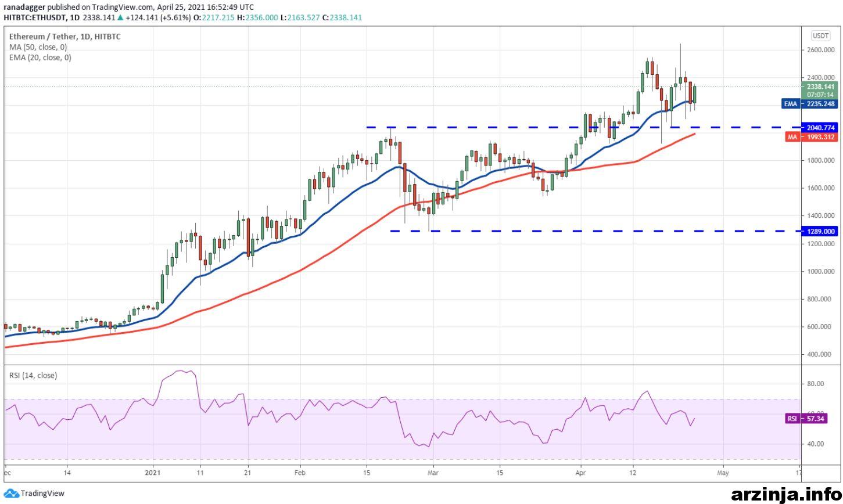Image resolution: width=843 pixels, height=504 pixels.
Task: Click the 07:07:14 bar countdown timer
Action: pyautogui.click(x=820, y=94)
